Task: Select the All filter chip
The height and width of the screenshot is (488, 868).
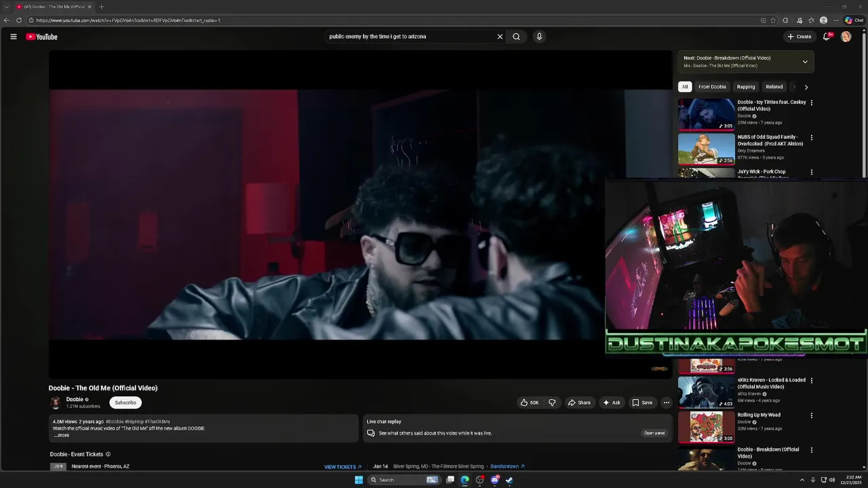Action: tap(685, 87)
